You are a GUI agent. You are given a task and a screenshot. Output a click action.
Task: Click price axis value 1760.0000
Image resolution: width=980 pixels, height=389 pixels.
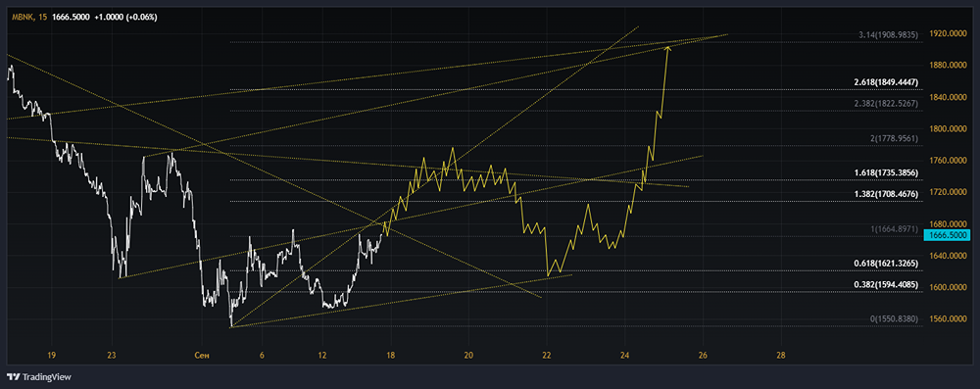pos(948,161)
